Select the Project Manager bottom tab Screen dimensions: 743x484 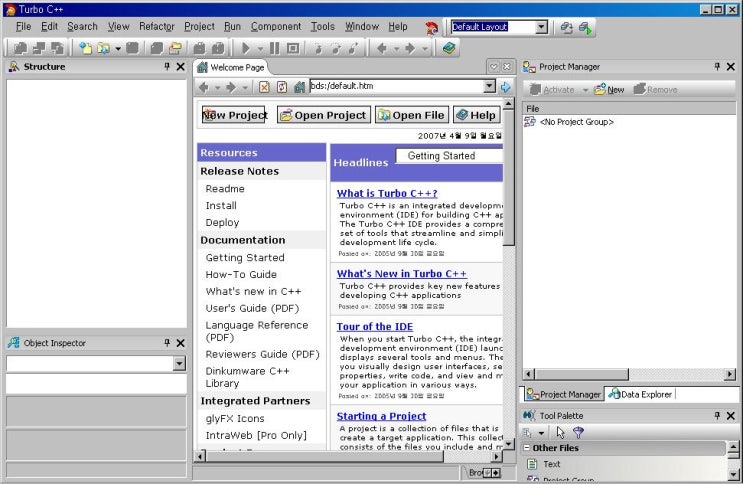pos(563,394)
